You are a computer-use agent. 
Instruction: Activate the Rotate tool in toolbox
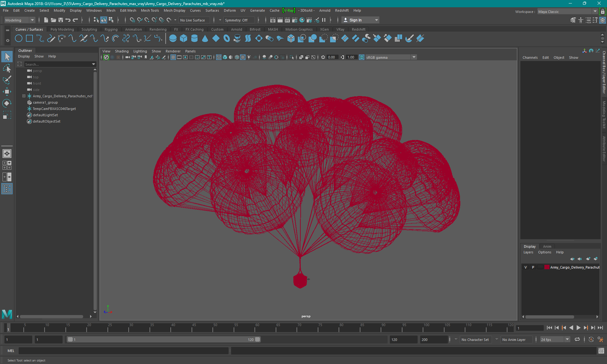pos(7,103)
